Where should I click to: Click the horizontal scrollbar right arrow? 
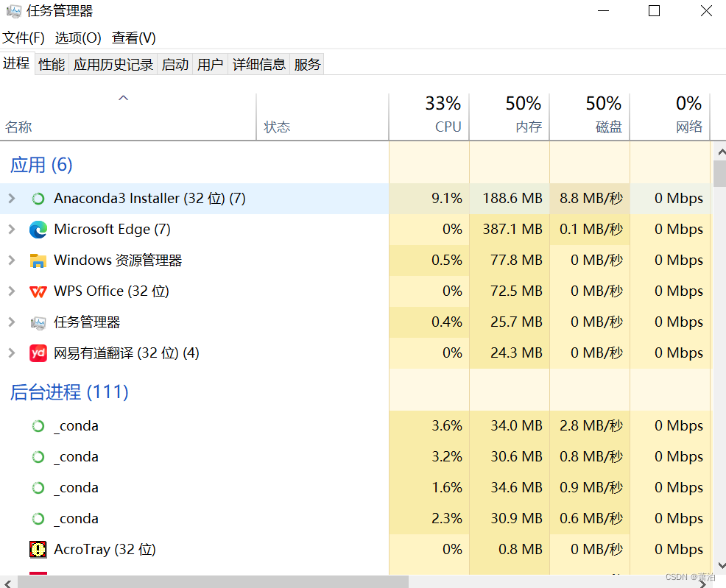[x=703, y=584]
